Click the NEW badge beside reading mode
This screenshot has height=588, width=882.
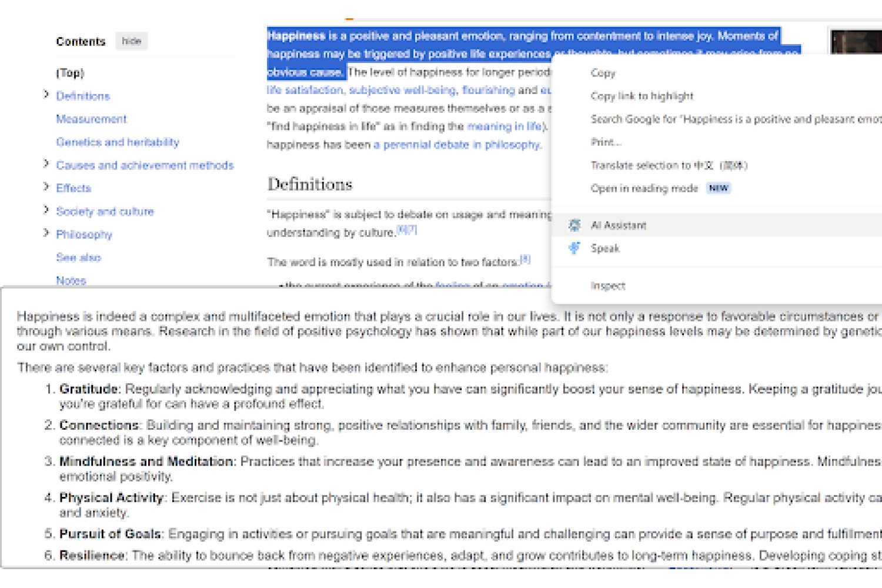[x=719, y=188]
